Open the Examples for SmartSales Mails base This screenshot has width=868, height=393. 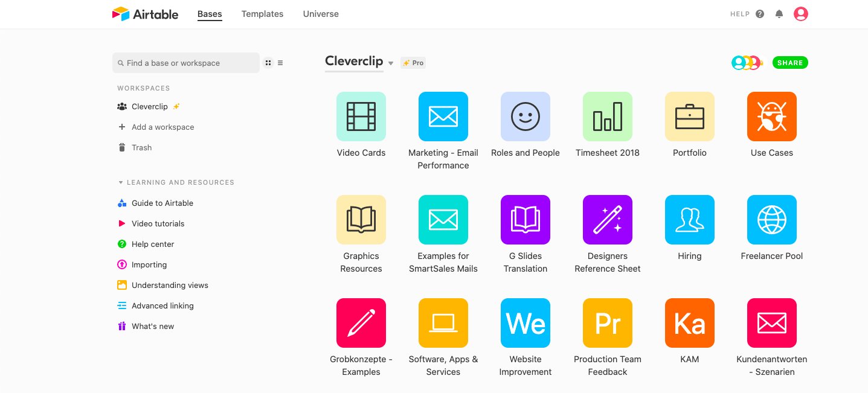tap(443, 220)
